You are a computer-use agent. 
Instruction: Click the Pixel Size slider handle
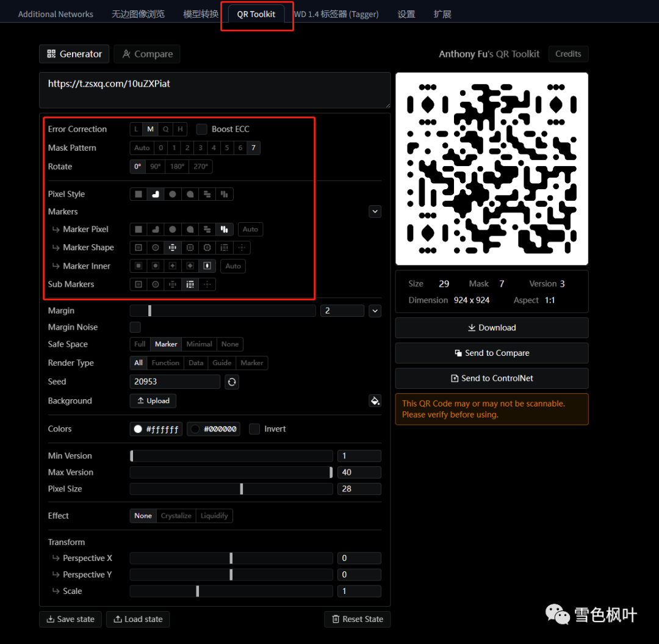[241, 489]
